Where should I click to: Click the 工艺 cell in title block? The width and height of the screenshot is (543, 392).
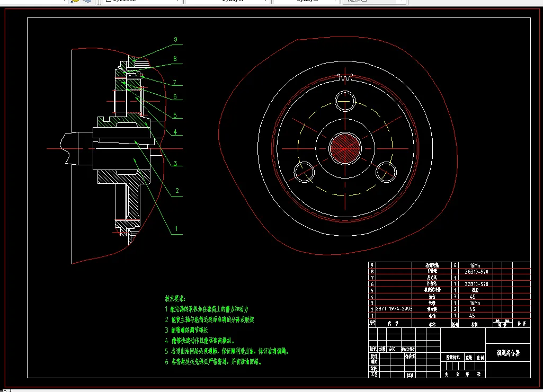pos(374,375)
